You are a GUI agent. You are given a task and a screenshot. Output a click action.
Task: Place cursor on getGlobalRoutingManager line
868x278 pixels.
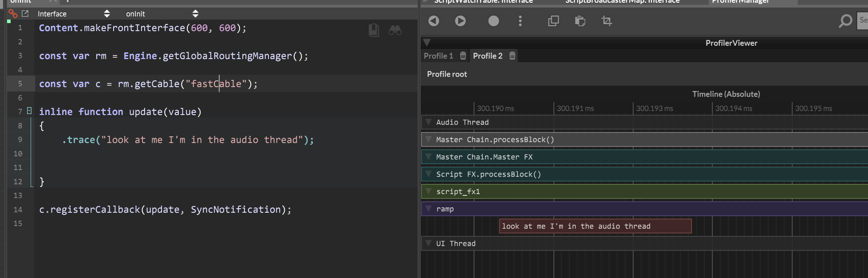(174, 56)
